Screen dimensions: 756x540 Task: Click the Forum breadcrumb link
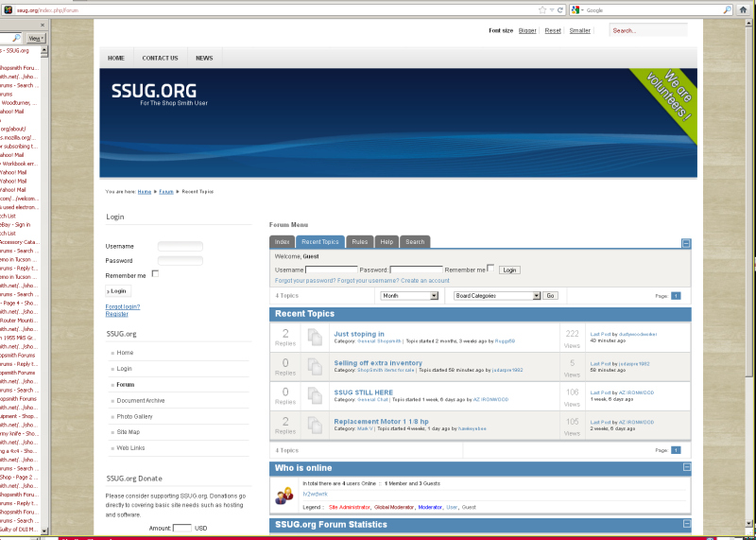pos(166,192)
